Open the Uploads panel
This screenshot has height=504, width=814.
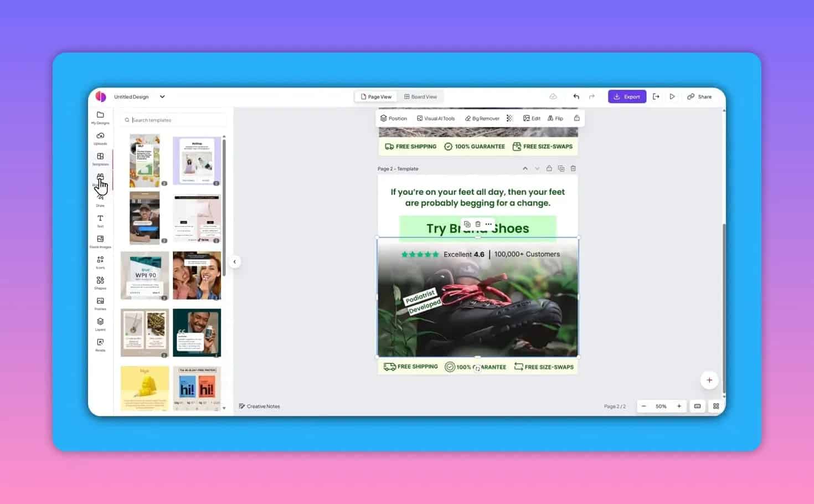[x=100, y=138]
